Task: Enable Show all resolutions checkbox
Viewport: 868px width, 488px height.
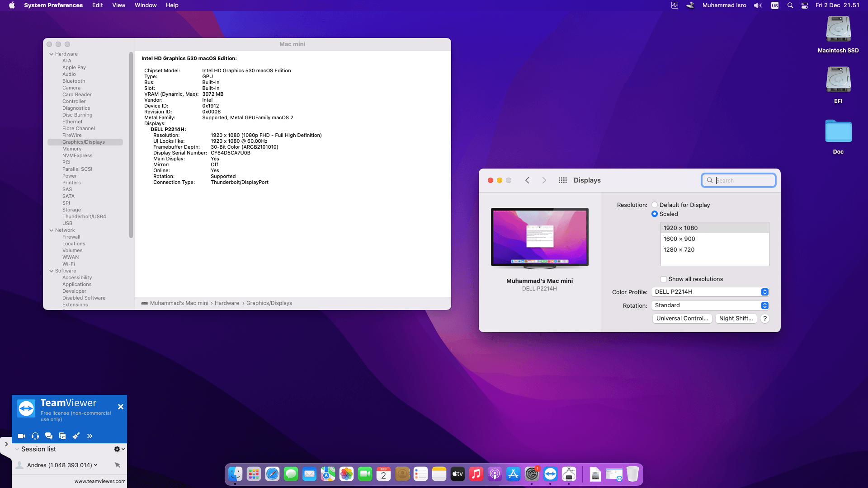Action: click(664, 279)
